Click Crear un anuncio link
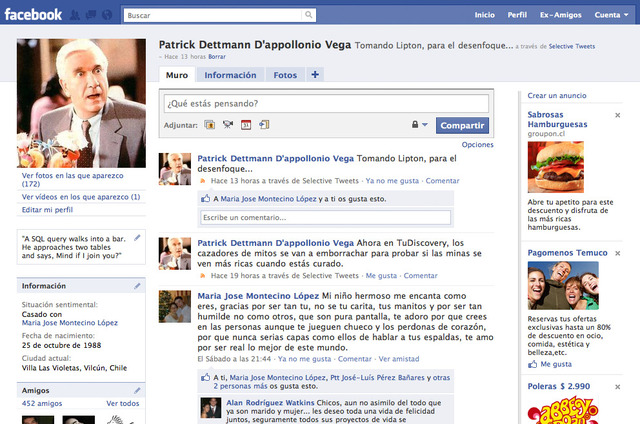 click(x=557, y=95)
